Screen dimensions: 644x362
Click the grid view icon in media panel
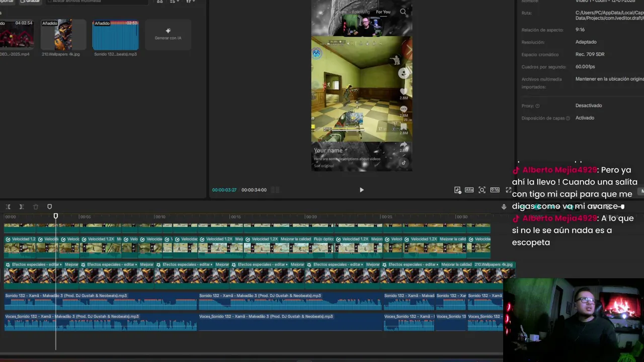click(x=160, y=2)
